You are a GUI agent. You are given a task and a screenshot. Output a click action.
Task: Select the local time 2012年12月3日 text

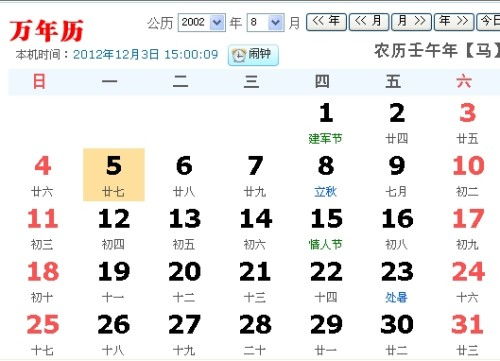145,54
